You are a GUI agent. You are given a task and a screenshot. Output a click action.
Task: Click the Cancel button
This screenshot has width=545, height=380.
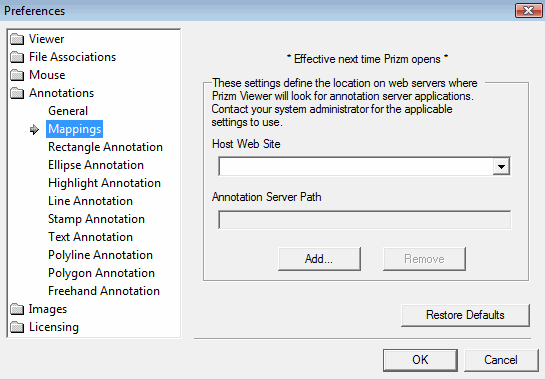pyautogui.click(x=501, y=360)
